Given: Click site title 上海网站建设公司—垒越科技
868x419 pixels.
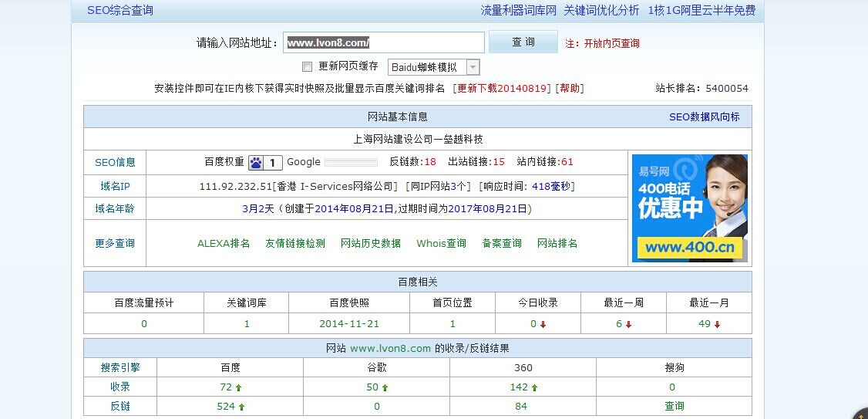Looking at the screenshot, I should [x=418, y=139].
